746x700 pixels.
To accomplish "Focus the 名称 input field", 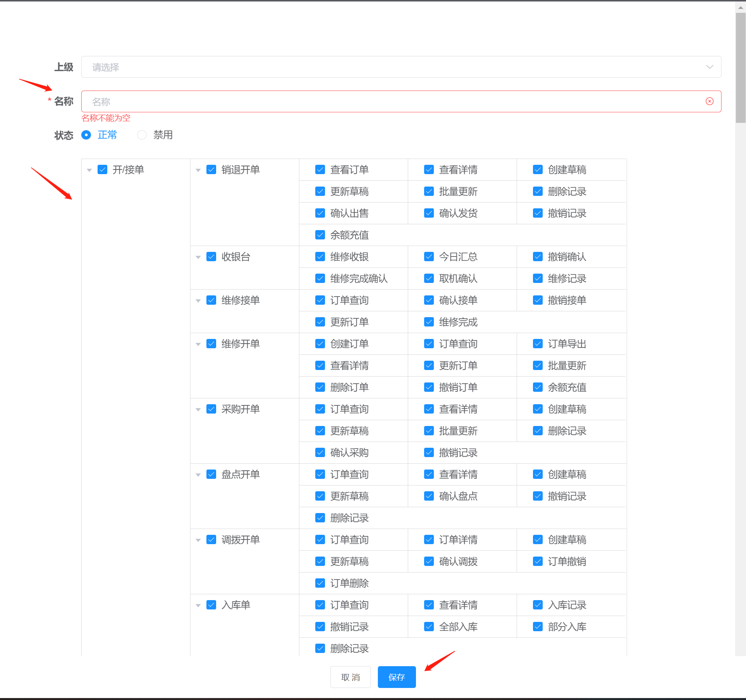I will [401, 101].
